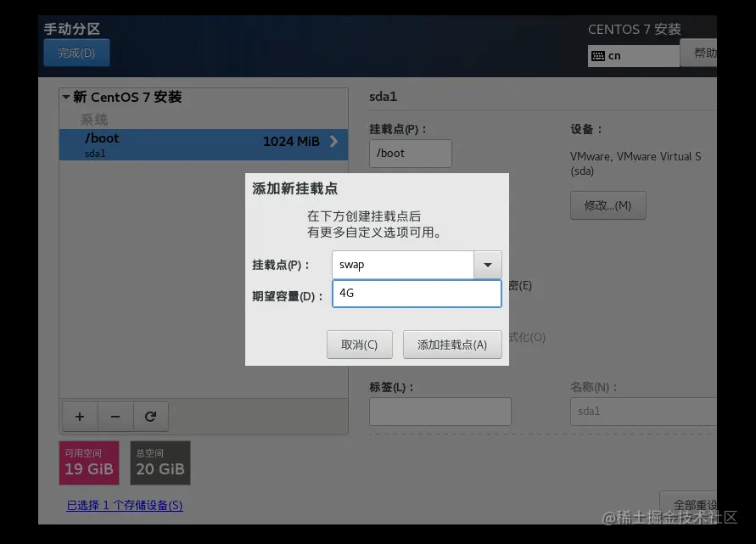Click the minus icon to remove partition

[x=115, y=416]
